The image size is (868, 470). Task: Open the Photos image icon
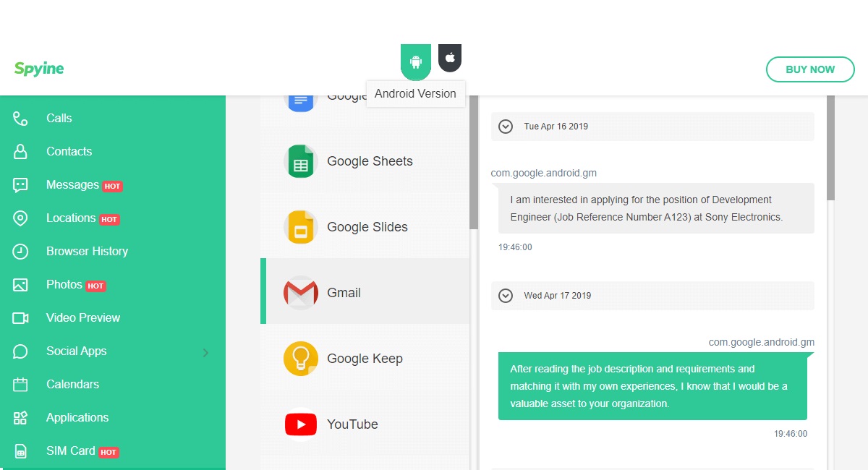20,285
